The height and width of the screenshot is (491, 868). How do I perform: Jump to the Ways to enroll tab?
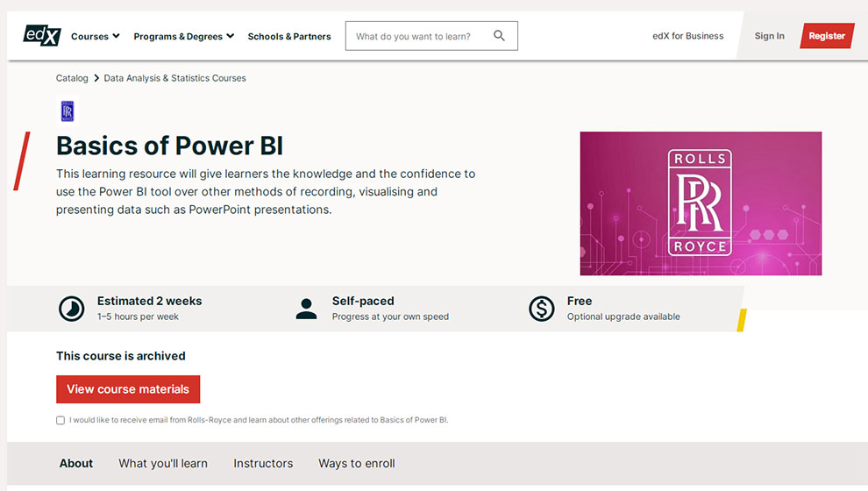tap(357, 463)
